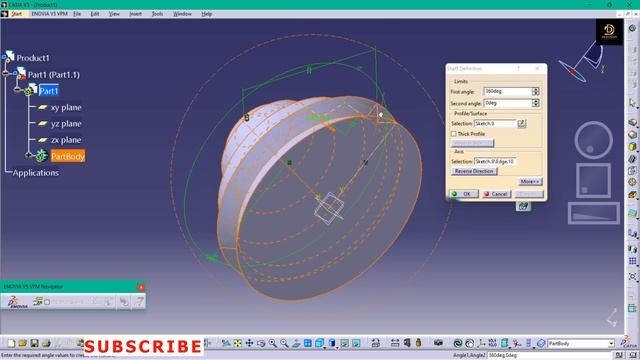
Task: Select the Pan tool icon
Action: [x=249, y=343]
